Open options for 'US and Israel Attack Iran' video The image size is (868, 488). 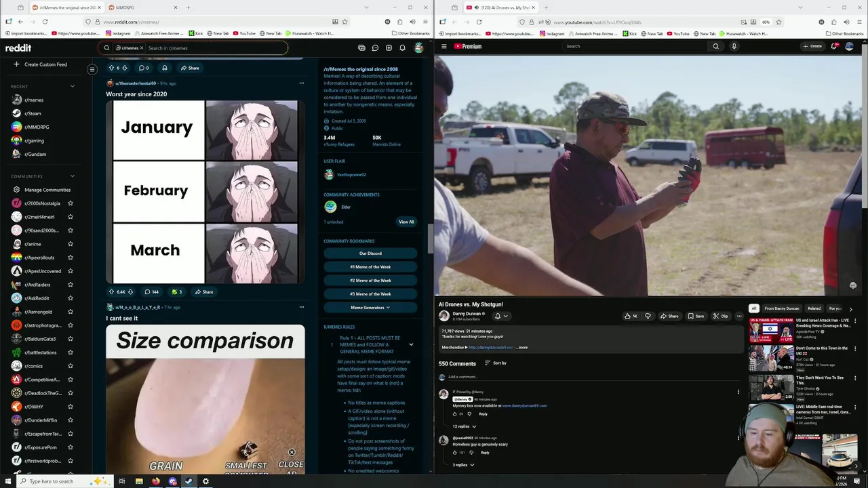[x=855, y=321]
